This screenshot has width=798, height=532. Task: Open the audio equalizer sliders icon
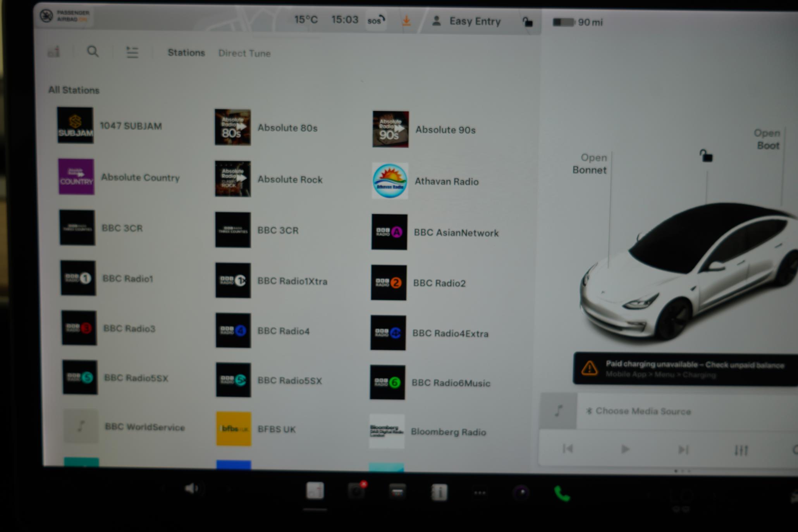pos(741,450)
